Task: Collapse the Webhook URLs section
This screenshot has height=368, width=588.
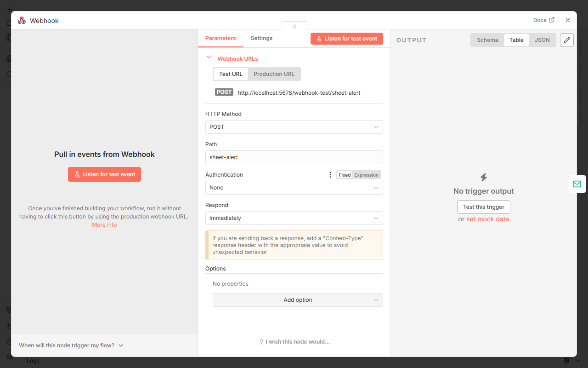Action: [x=209, y=57]
